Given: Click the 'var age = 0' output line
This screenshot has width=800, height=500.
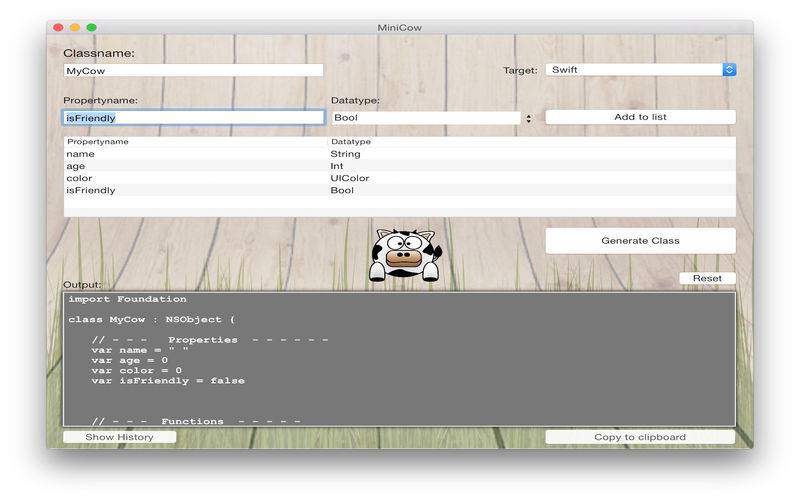Looking at the screenshot, I should pos(130,360).
